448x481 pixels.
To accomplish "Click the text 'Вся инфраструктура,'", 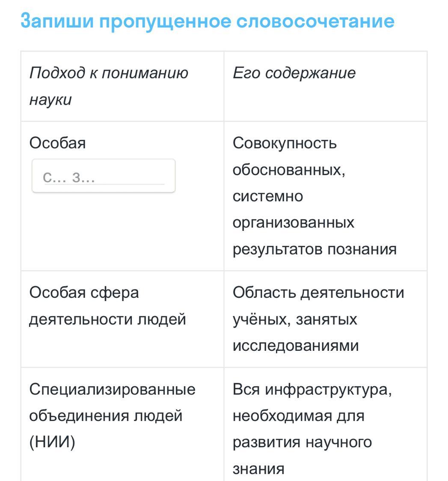I will 312,390.
